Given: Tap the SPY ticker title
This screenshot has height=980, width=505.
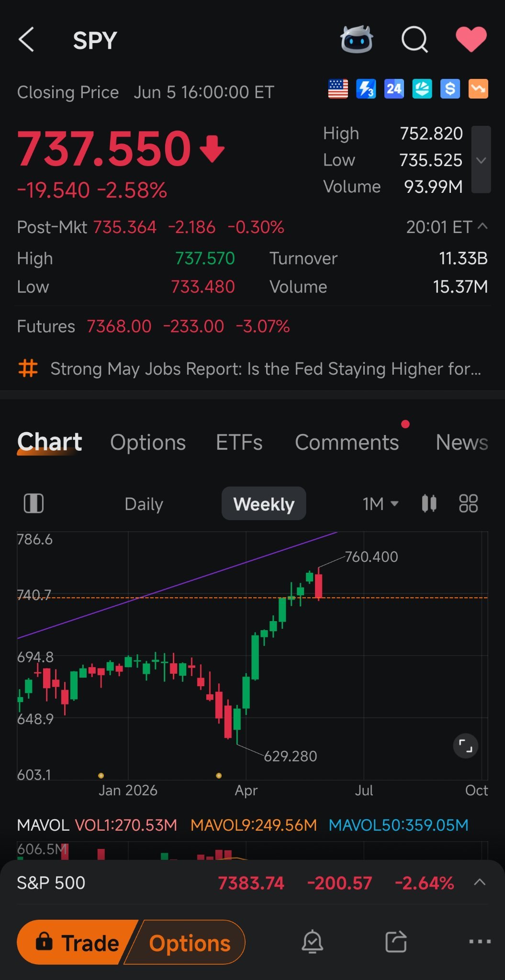Looking at the screenshot, I should coord(95,40).
